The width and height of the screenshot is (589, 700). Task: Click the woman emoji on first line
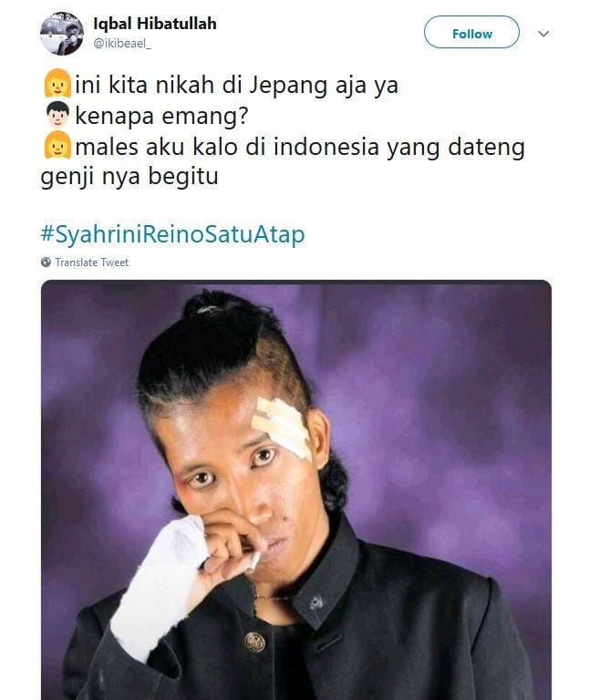tap(57, 84)
